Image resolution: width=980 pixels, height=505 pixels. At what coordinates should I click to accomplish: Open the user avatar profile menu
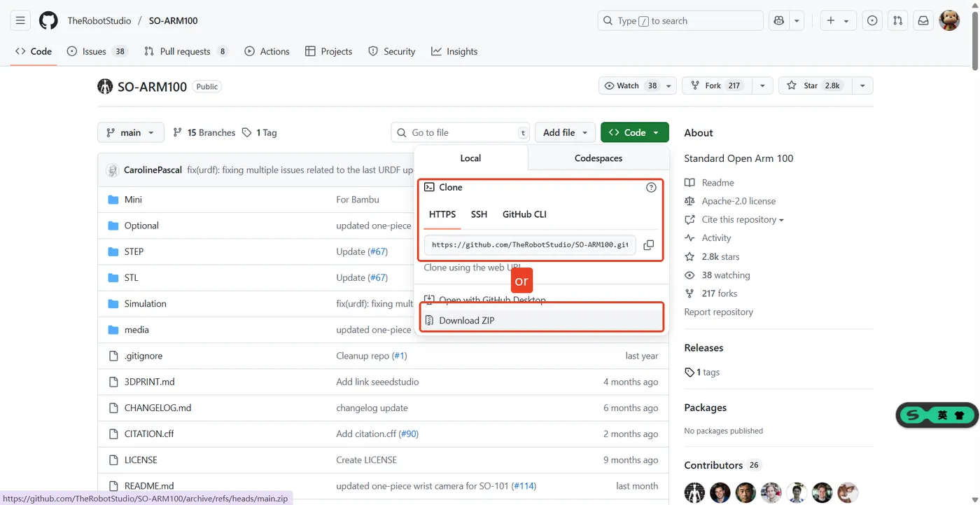pyautogui.click(x=949, y=20)
